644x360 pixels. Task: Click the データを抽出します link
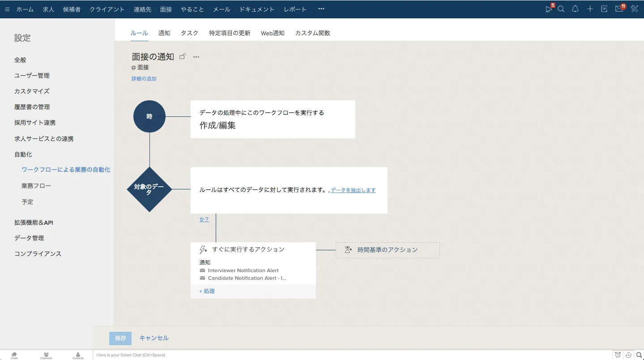point(353,190)
